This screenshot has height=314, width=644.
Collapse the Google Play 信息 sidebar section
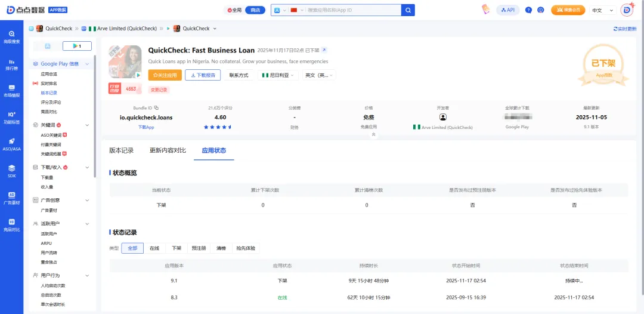[87, 64]
